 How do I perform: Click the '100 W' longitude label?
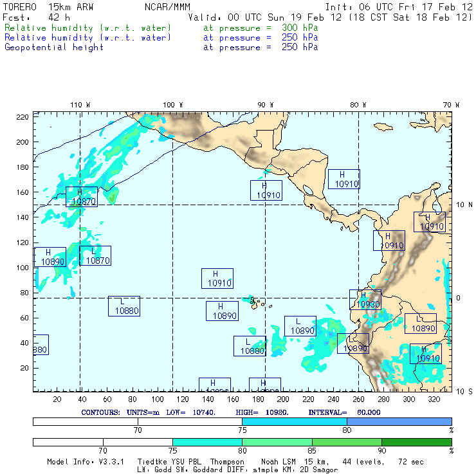[173, 105]
